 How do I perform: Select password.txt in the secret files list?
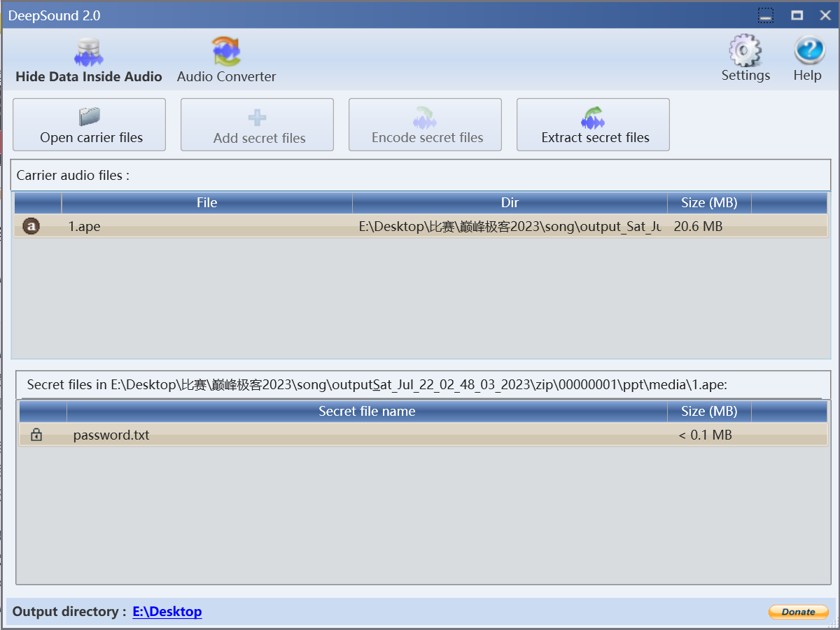coord(111,435)
